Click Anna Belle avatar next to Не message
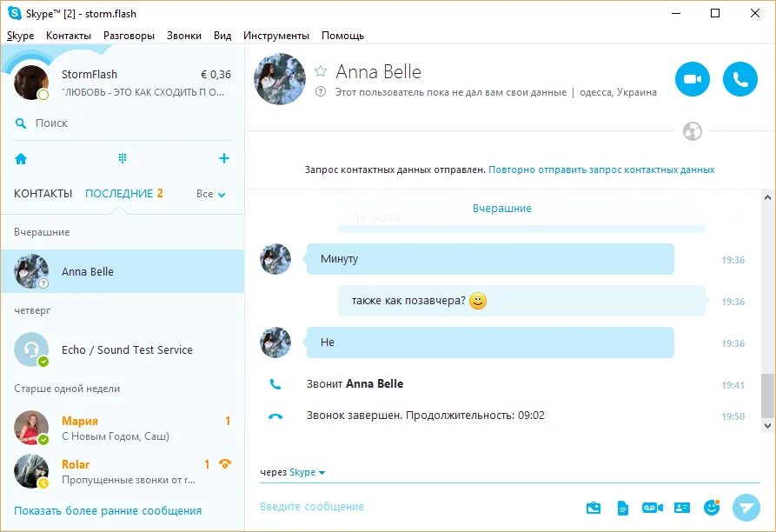This screenshot has height=532, width=776. click(275, 342)
